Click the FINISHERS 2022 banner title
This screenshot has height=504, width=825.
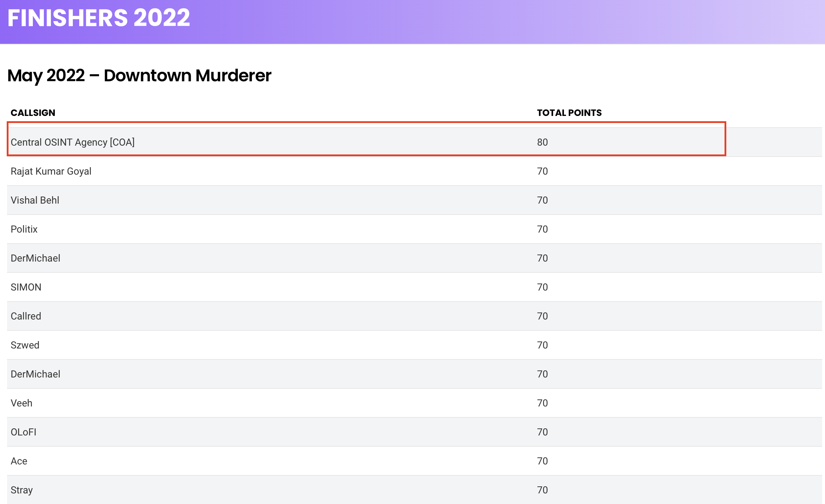pos(99,18)
